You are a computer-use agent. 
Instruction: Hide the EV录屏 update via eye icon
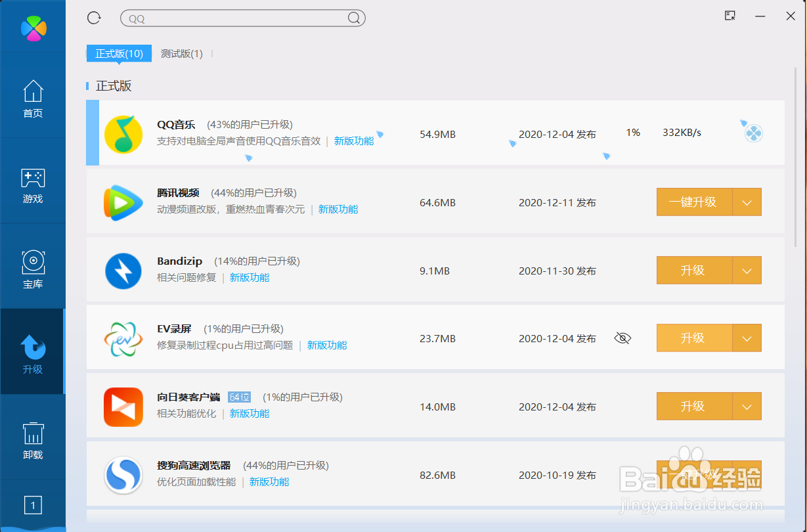(622, 338)
